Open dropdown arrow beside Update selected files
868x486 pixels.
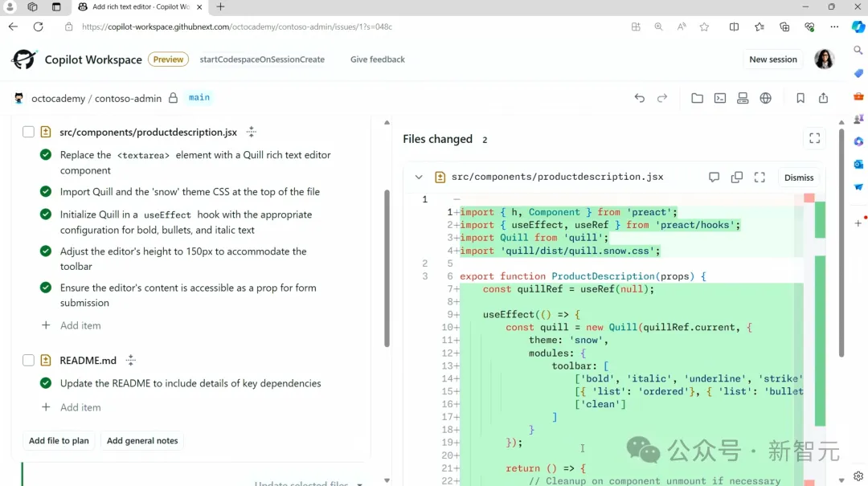[x=360, y=484]
